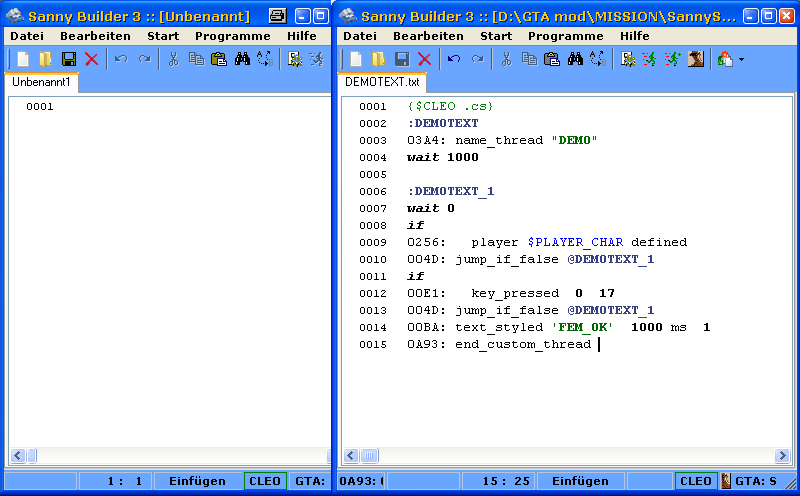Click the {$CLEO .cs} directive line
800x496 pixels.
tap(450, 107)
